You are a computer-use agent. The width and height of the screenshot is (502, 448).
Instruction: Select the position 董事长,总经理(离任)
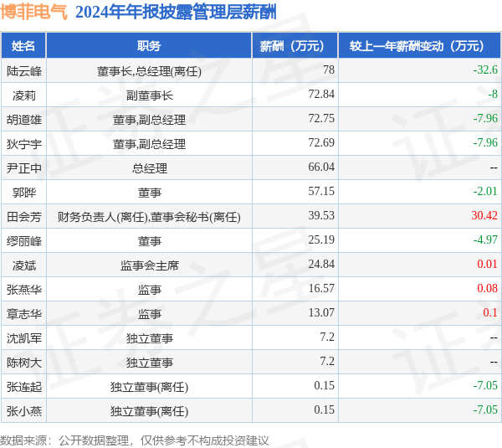[x=149, y=71]
